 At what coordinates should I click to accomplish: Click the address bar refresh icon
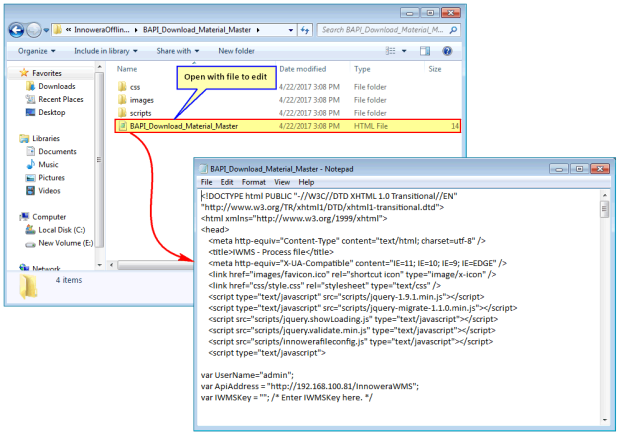[305, 30]
